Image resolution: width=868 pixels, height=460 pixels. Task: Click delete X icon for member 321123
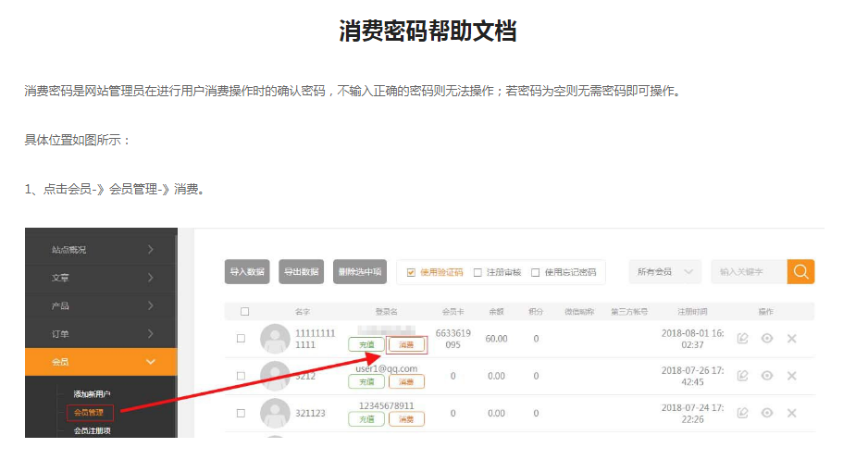pyautogui.click(x=791, y=413)
